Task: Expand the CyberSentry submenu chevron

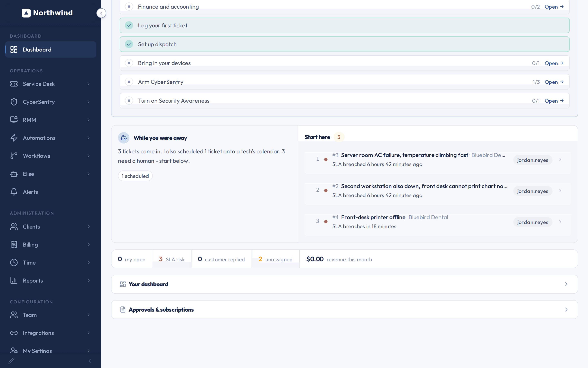Action: pos(89,102)
